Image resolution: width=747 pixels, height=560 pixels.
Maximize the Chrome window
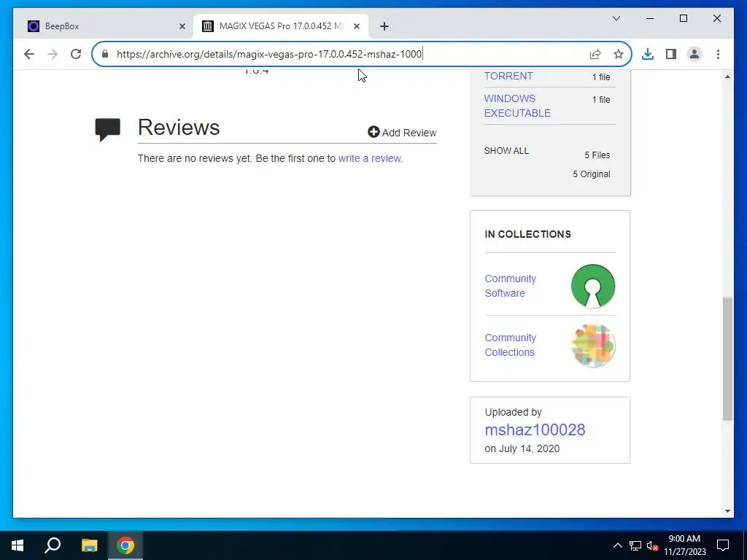click(x=683, y=18)
